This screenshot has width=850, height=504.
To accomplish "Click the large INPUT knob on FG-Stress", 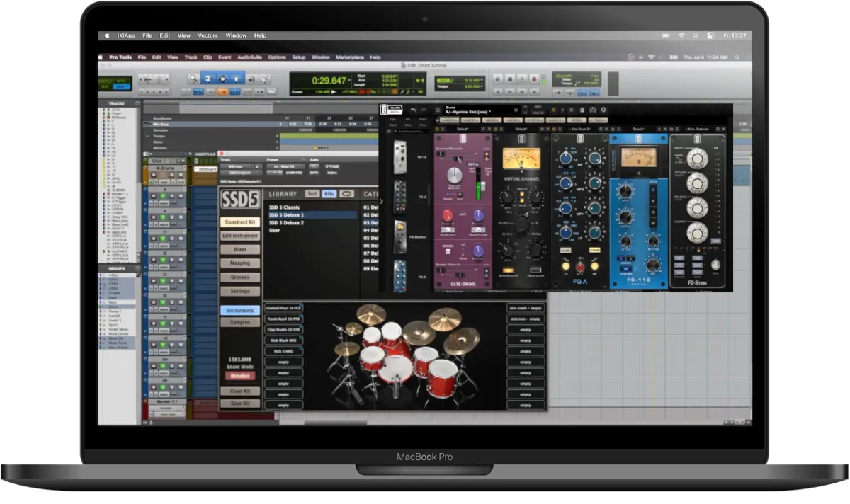I will click(x=697, y=158).
